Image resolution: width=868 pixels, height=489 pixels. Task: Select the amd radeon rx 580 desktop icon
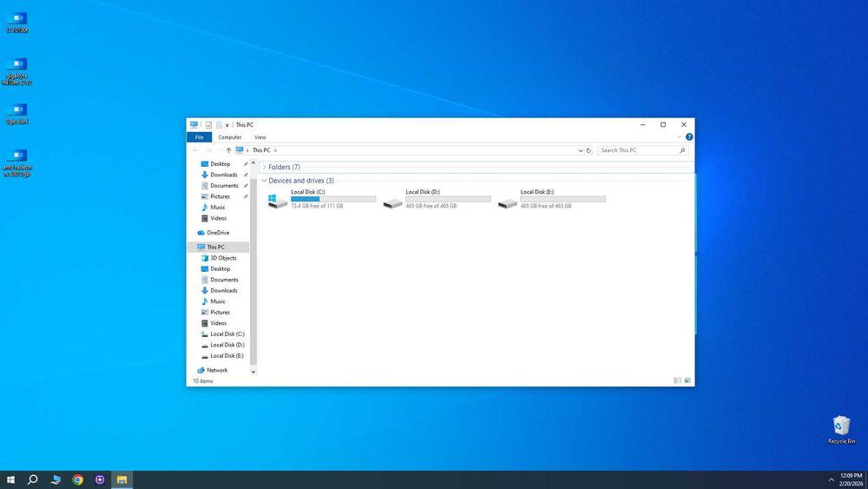[17, 162]
